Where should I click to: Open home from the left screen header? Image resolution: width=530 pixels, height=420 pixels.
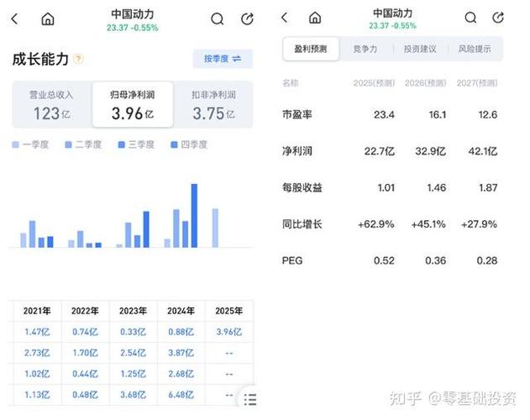[48, 19]
